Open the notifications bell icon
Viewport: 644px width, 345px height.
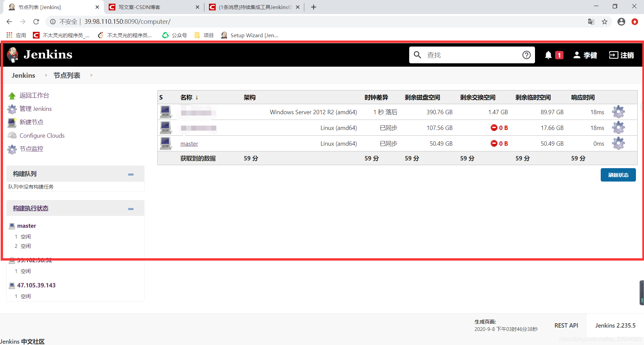[548, 55]
